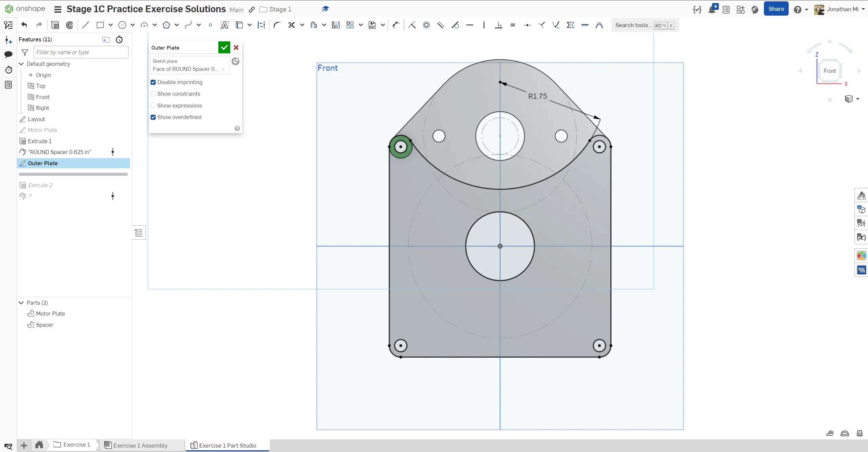Switch to Exercise 1 Assembly tab
868x452 pixels.
coord(140,445)
